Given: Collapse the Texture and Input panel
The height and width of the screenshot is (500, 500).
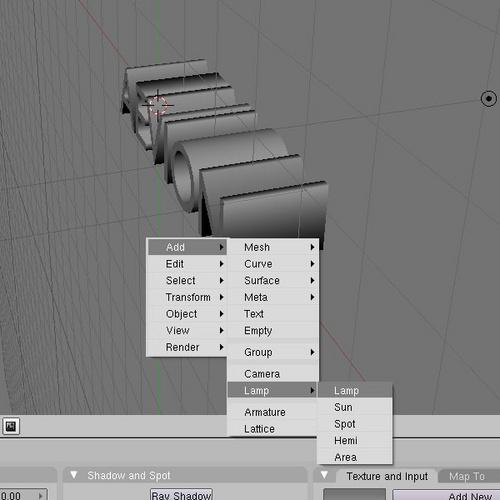Looking at the screenshot, I should point(324,475).
